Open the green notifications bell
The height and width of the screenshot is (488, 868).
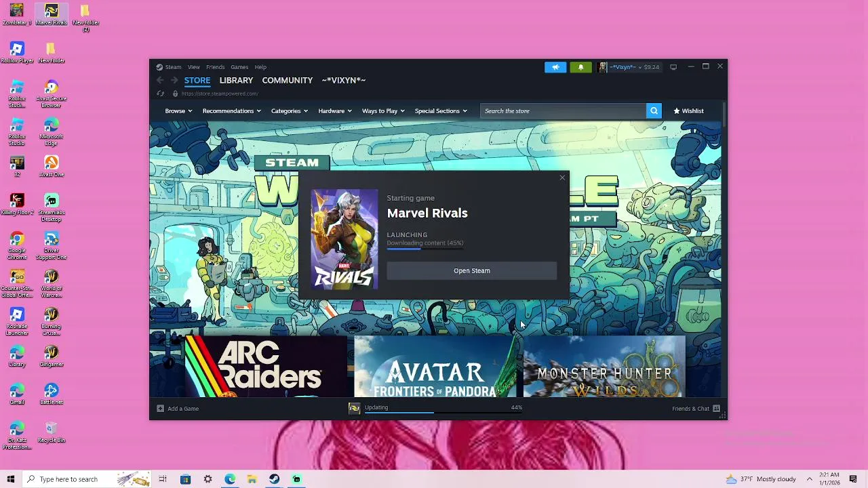coord(580,67)
